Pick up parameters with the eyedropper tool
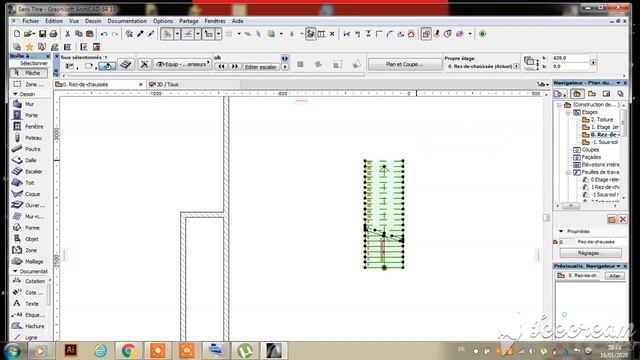This screenshot has height=360, width=640. (x=140, y=34)
